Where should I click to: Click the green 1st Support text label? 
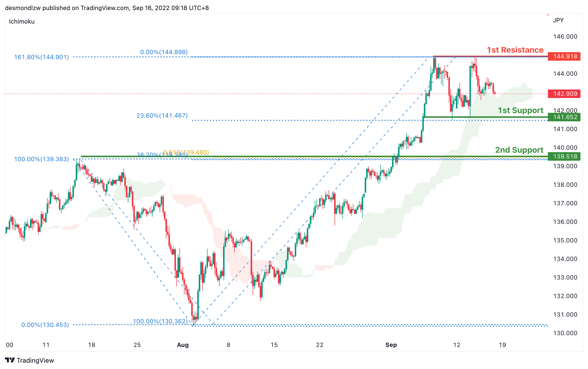(520, 110)
